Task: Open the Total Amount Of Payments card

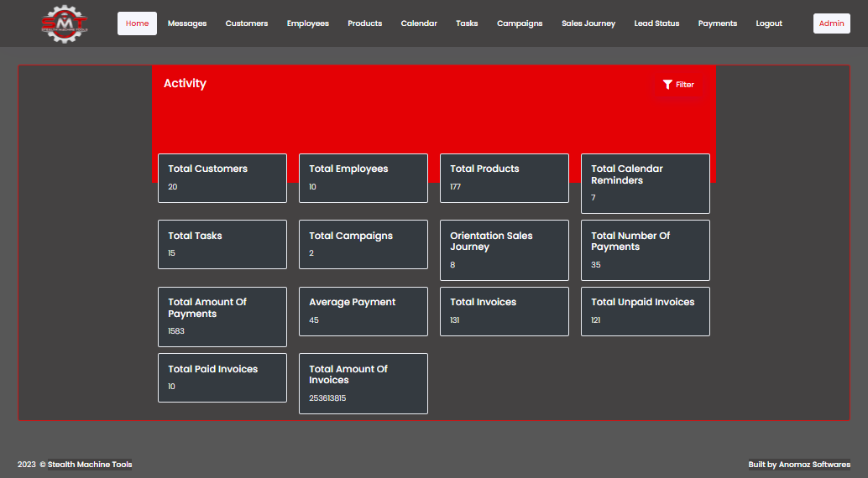Action: [x=222, y=317]
